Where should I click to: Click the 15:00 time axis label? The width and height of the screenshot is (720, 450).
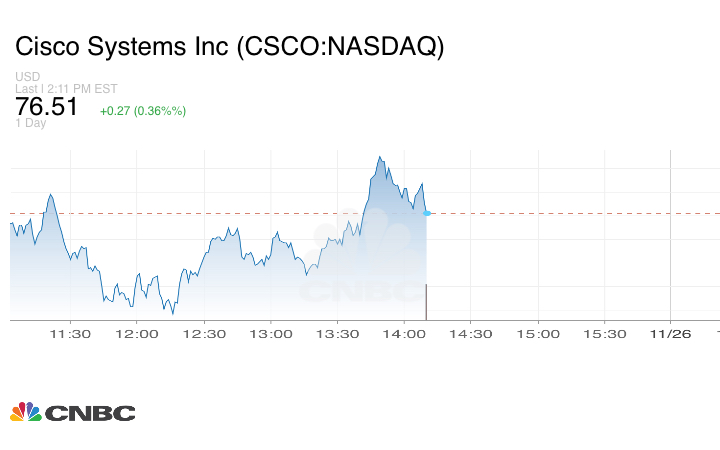click(x=537, y=334)
